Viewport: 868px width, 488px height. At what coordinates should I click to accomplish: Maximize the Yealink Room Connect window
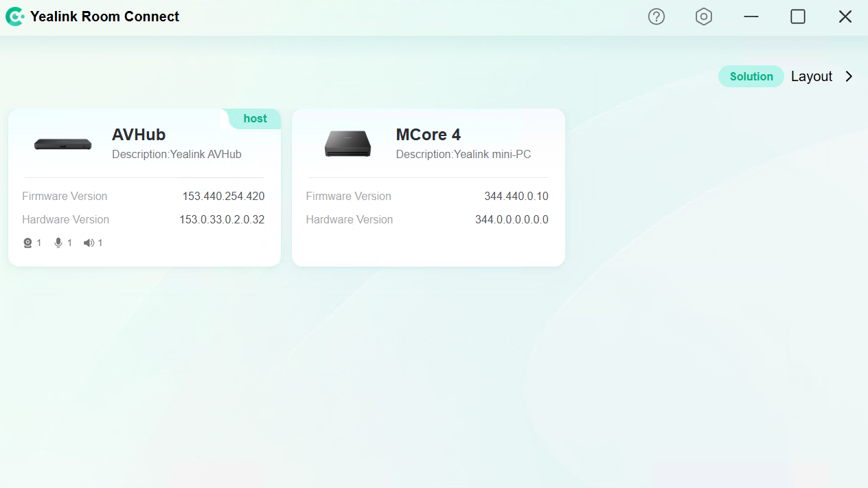[798, 16]
